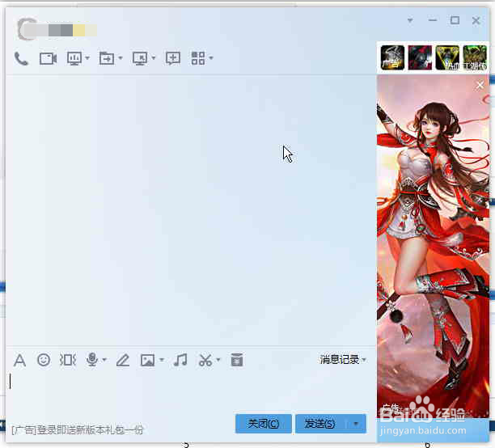
Task: Expand the presentation icon dropdown arrow
Action: (x=87, y=58)
